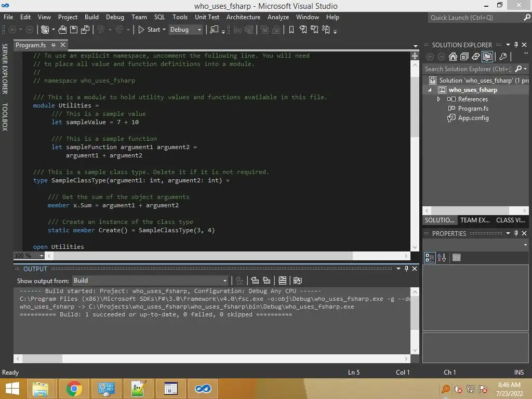532x399 pixels.
Task: Toggle auto-hide pin on Properties panel
Action: (516, 233)
